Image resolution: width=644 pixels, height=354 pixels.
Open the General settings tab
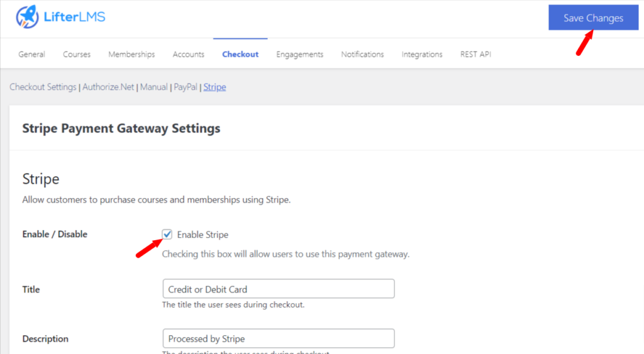coord(31,54)
